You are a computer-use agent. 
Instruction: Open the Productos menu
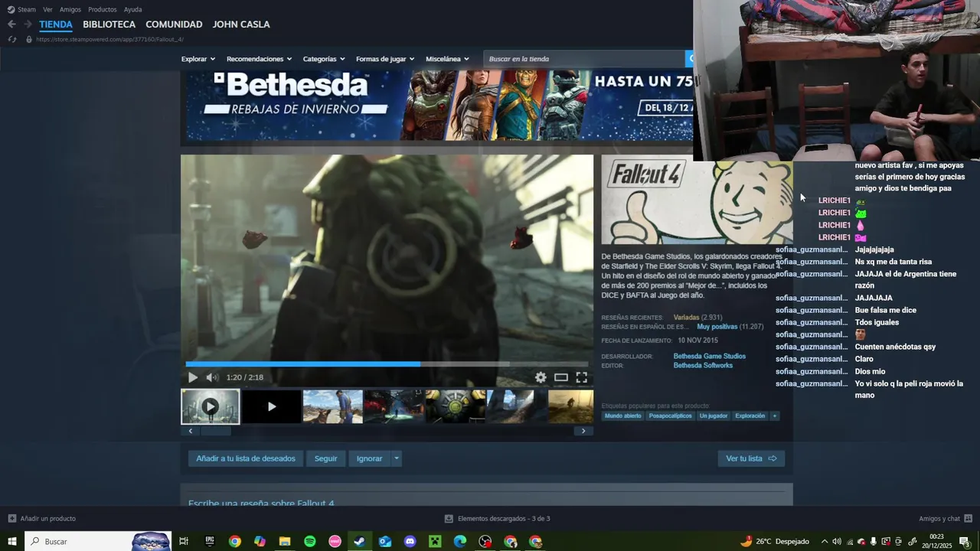[x=103, y=9]
